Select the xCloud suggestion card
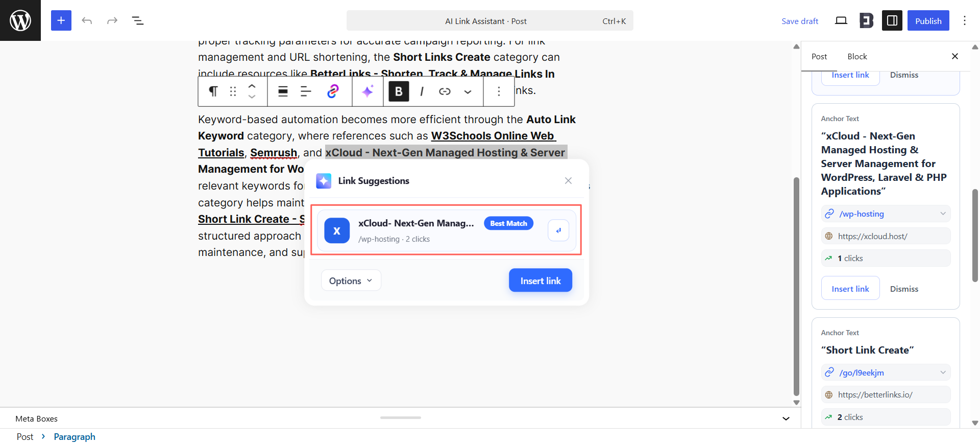Screen dimensions: 980x444 (x=447, y=230)
